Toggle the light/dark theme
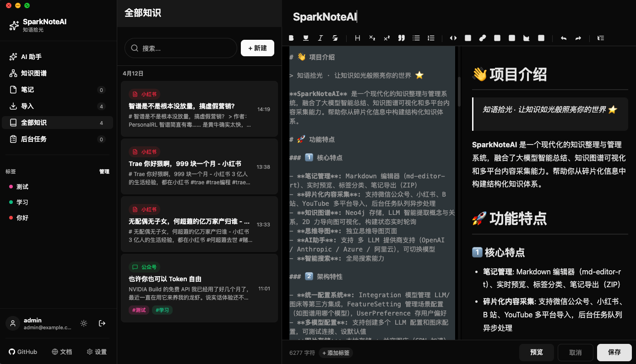 (84, 323)
